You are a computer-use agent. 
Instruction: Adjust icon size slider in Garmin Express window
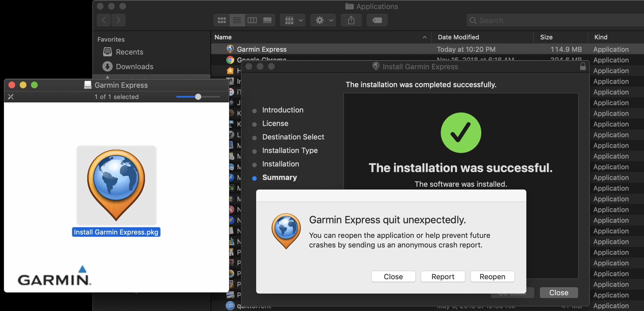pos(198,97)
